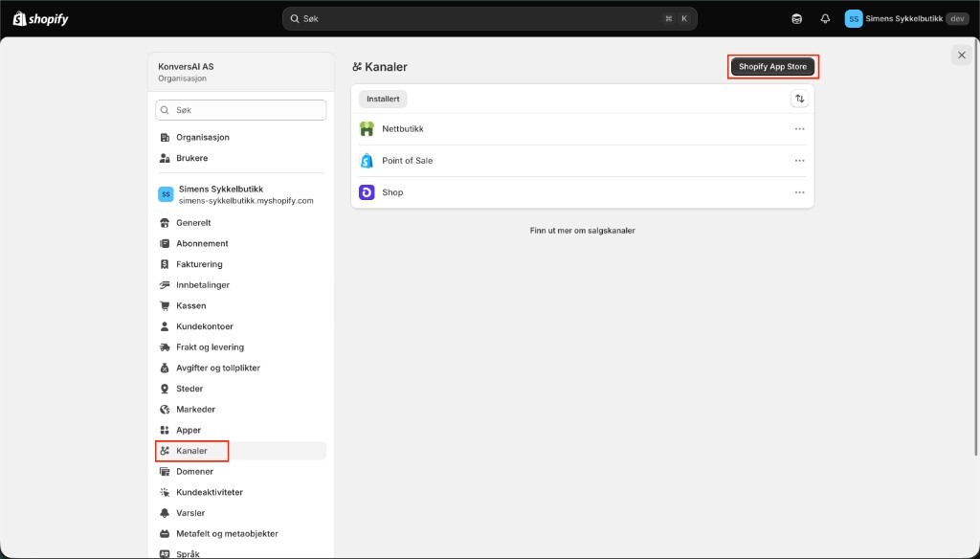Open Kassen settings
The image size is (980, 559).
pos(240,305)
